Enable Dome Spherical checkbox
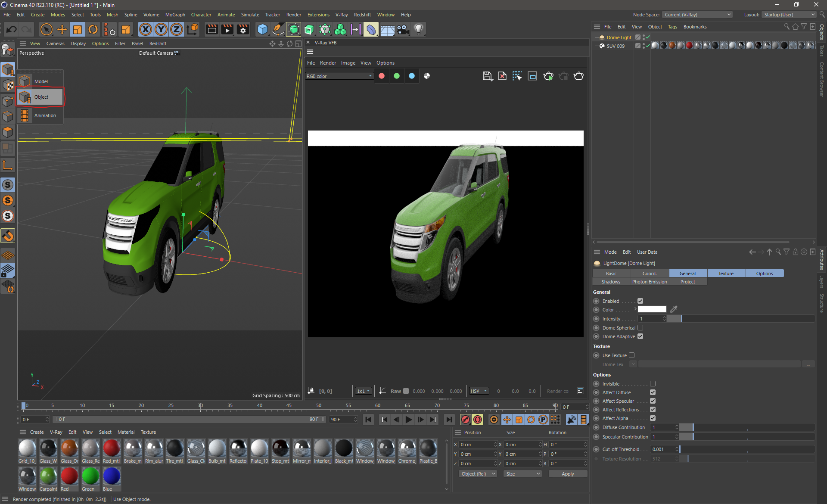827x504 pixels. point(640,328)
